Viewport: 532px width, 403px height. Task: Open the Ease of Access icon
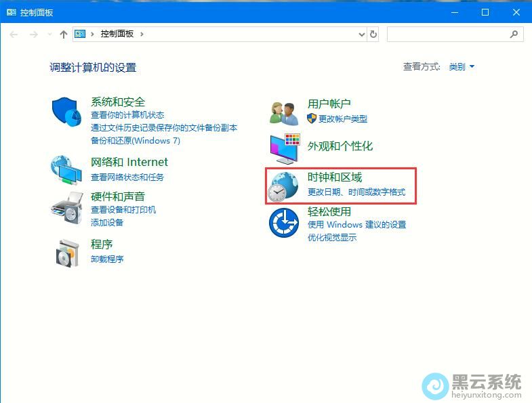(284, 223)
